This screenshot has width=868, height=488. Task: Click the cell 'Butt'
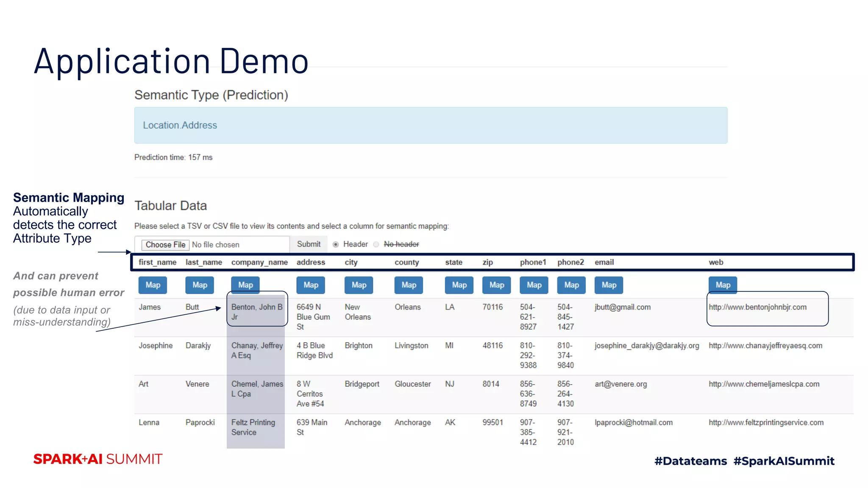click(x=192, y=307)
